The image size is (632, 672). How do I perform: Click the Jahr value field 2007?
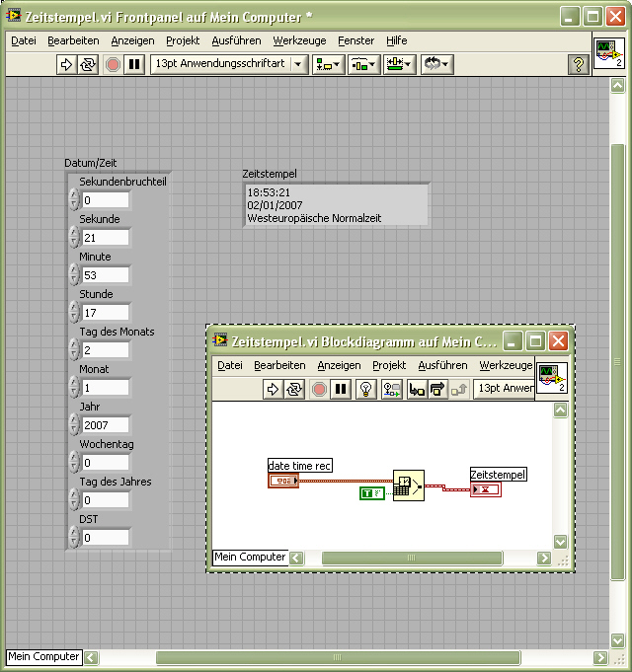point(106,425)
